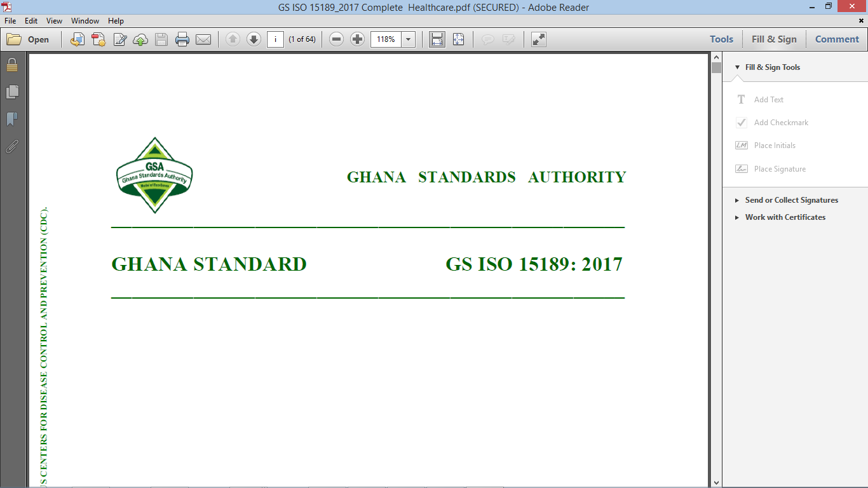Click the 'GS ISO 15189: 2017' text
868x488 pixels.
pos(534,264)
